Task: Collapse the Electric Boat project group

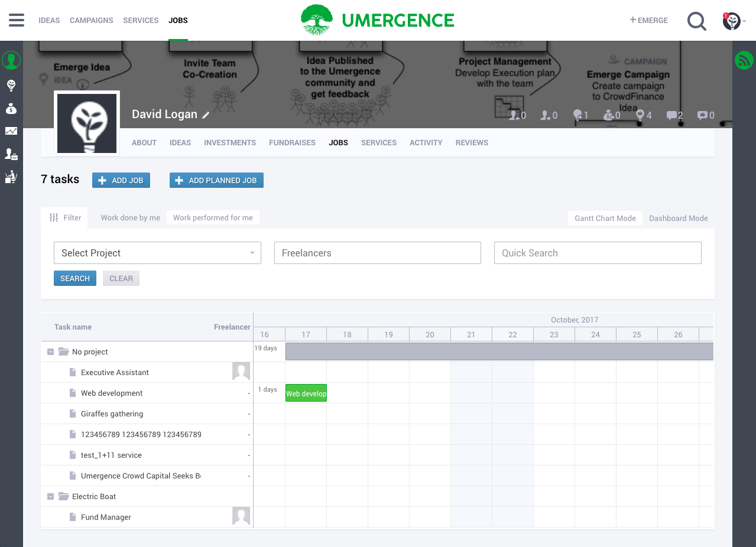Action: pos(50,496)
